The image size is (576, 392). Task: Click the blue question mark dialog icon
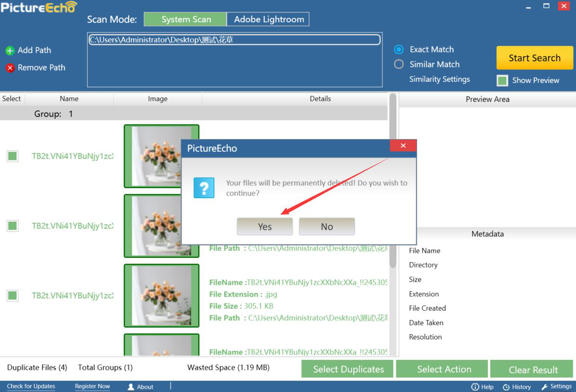204,188
